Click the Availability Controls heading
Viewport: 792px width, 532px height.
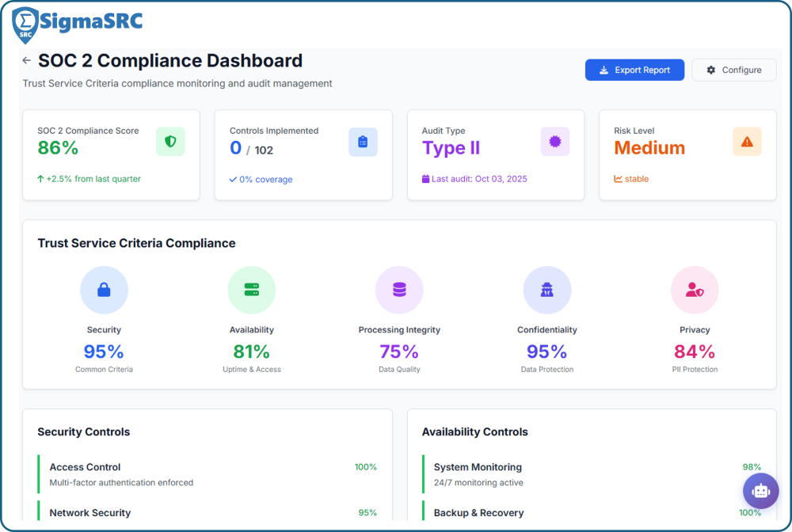[474, 432]
